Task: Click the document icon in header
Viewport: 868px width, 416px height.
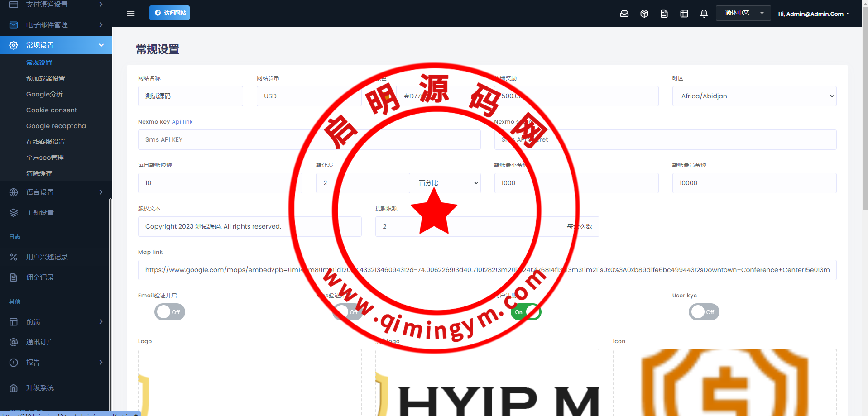Action: pos(664,14)
